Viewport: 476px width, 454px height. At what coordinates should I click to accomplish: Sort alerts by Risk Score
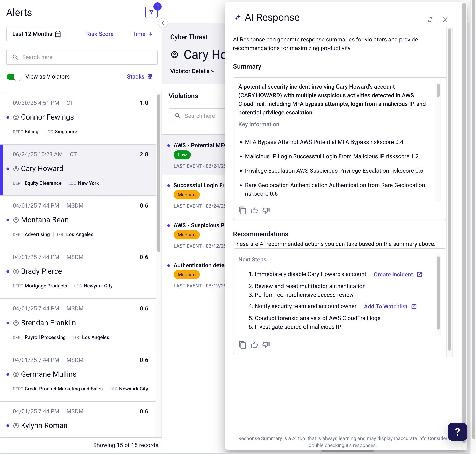pyautogui.click(x=100, y=34)
